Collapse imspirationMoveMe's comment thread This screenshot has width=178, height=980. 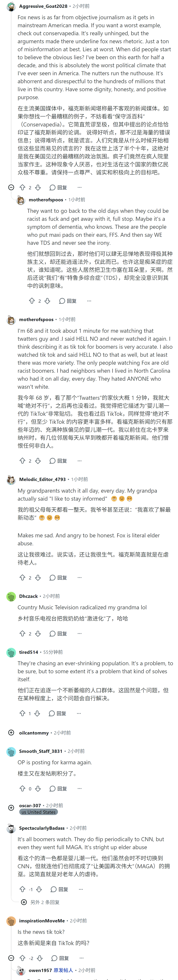[11, 958]
